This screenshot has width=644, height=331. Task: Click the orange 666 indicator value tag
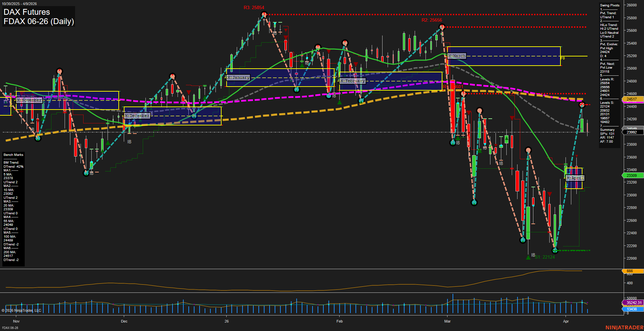[629, 271]
